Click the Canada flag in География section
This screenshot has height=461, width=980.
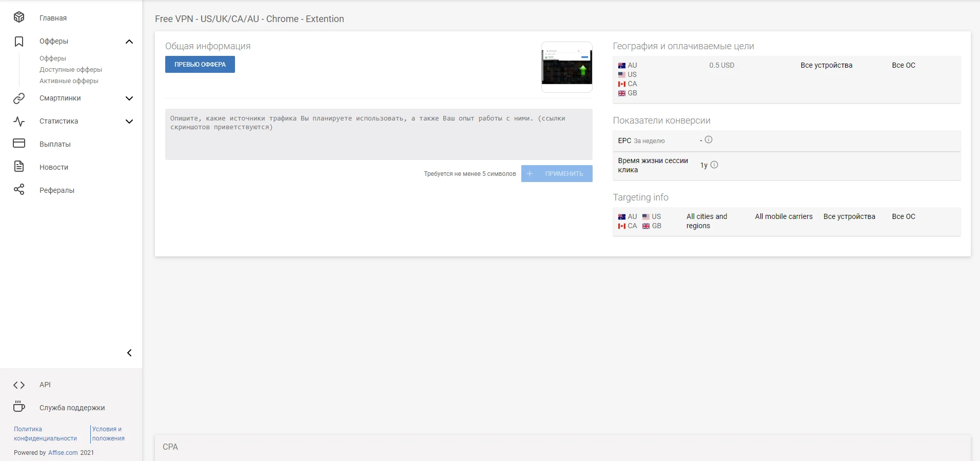[622, 84]
